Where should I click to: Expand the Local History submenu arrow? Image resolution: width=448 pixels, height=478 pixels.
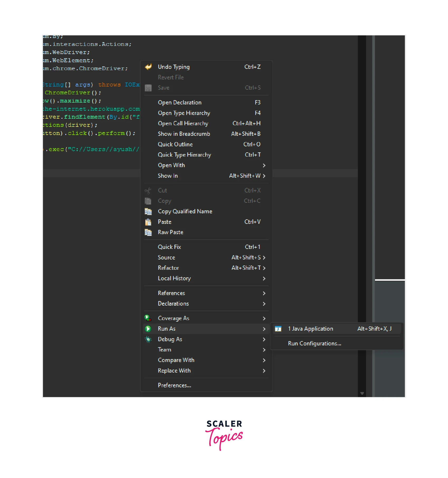click(x=264, y=279)
